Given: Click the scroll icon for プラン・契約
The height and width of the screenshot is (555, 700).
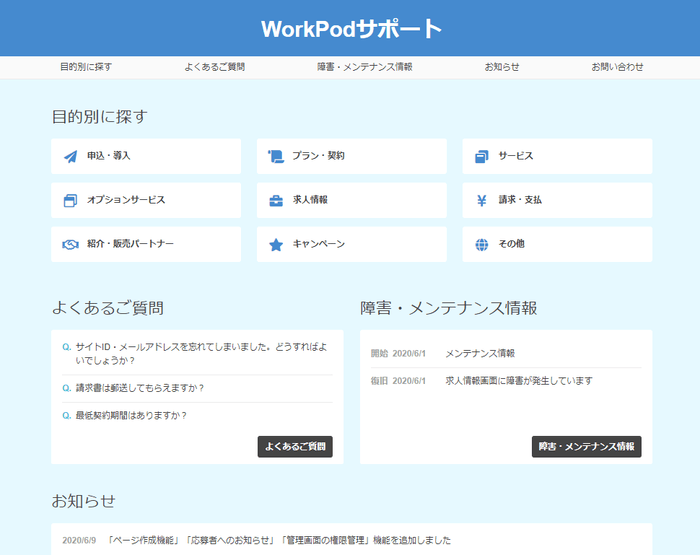Looking at the screenshot, I should (276, 156).
